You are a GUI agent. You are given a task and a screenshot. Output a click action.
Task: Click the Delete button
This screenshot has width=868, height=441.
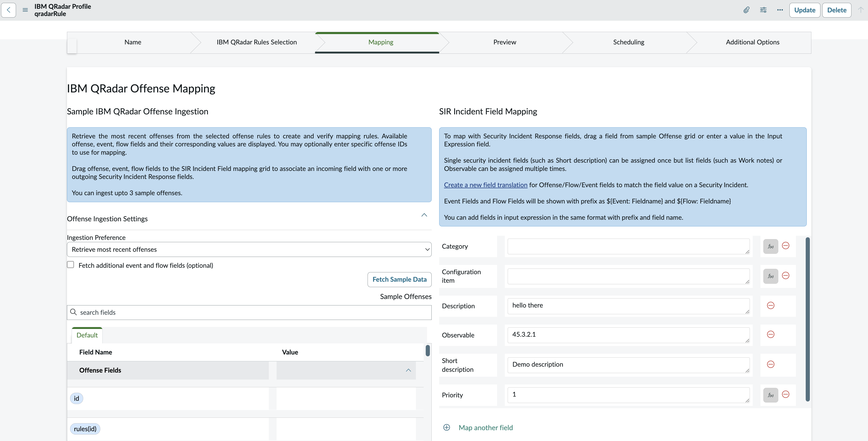(x=837, y=10)
